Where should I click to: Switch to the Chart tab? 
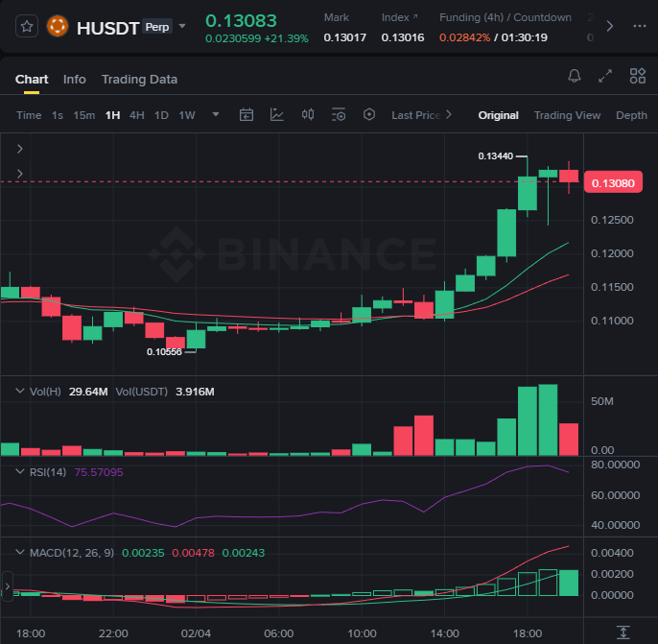[x=32, y=80]
